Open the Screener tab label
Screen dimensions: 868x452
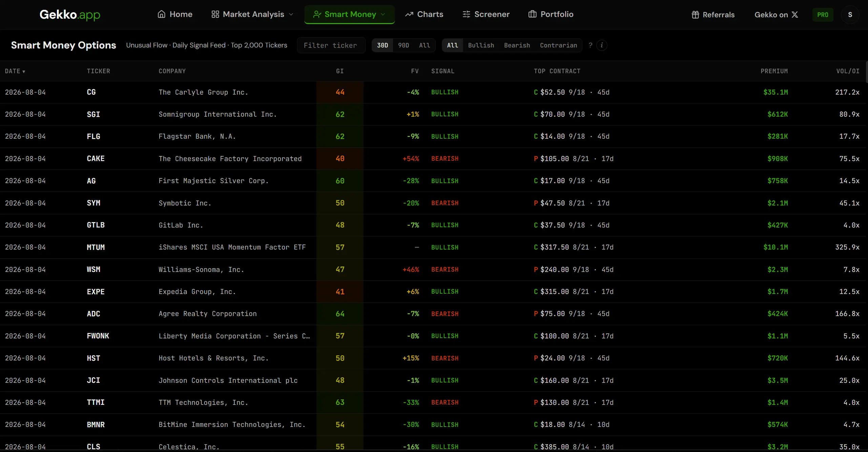(x=492, y=14)
